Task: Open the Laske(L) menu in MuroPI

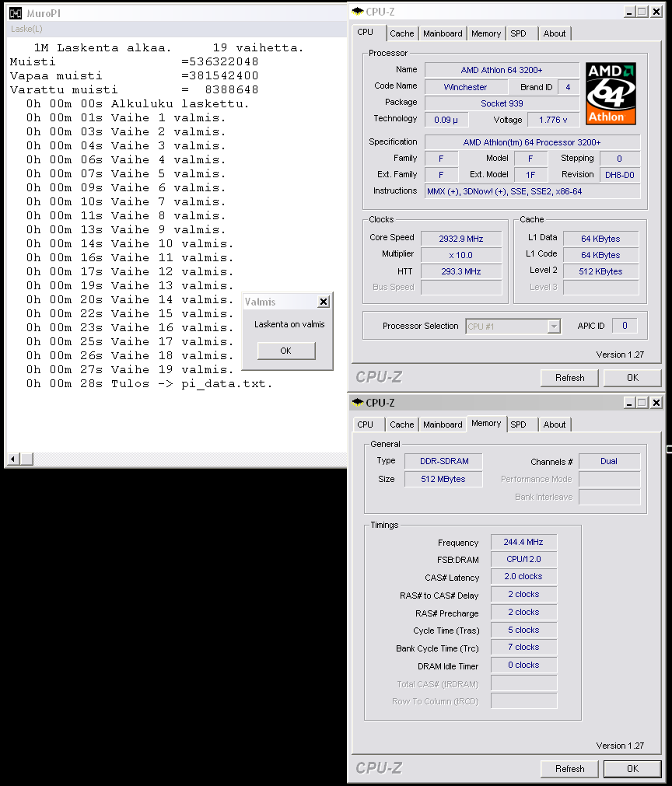Action: [26, 29]
